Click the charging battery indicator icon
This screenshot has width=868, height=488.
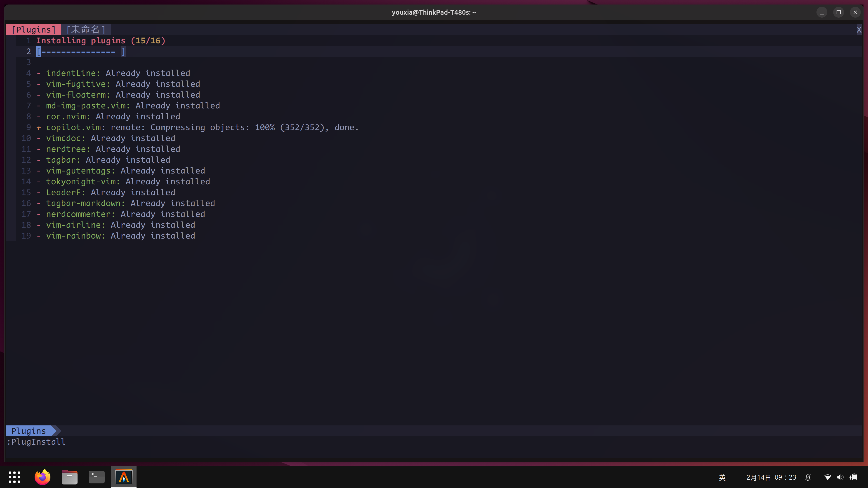[x=854, y=477]
